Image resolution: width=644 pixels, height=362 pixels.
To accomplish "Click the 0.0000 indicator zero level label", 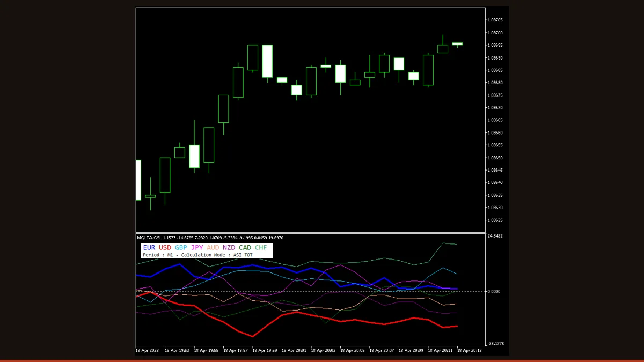I will [495, 292].
